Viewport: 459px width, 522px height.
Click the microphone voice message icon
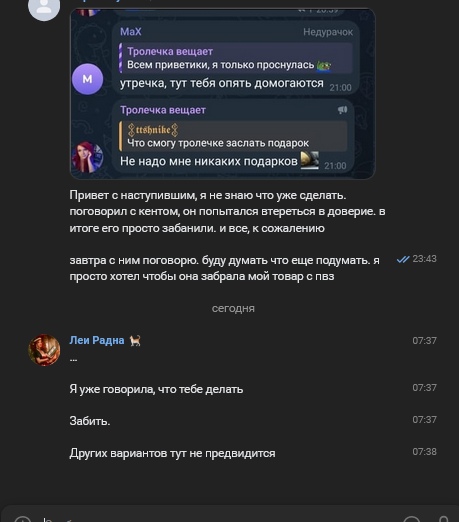click(444, 519)
